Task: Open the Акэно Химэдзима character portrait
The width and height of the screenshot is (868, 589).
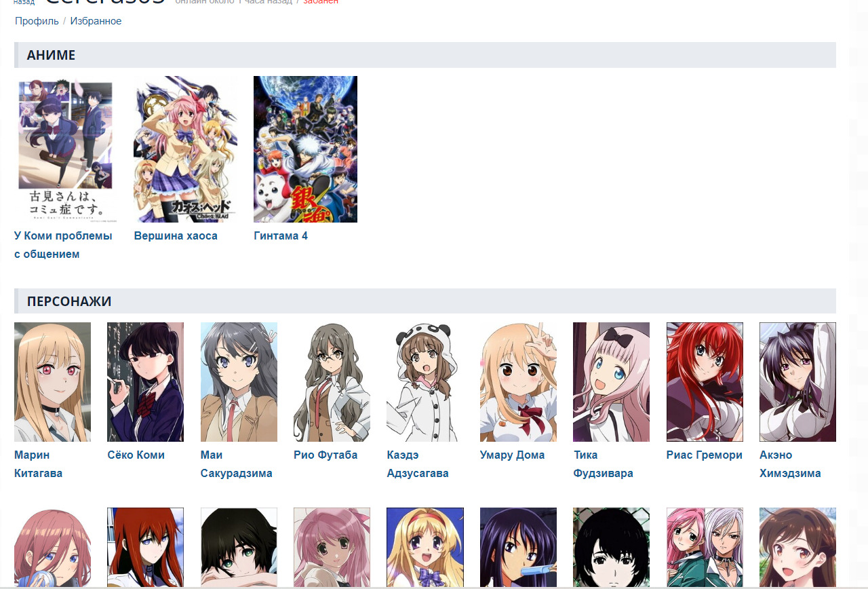Action: 797,382
